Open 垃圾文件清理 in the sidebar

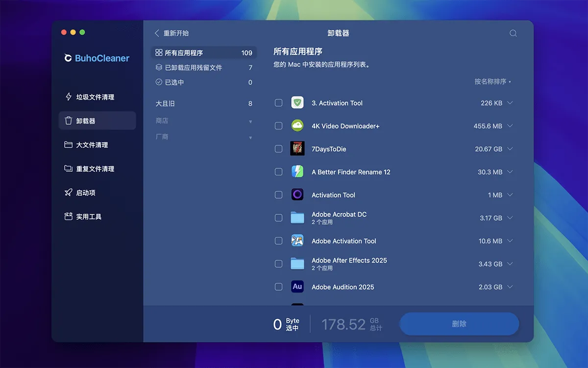point(95,97)
